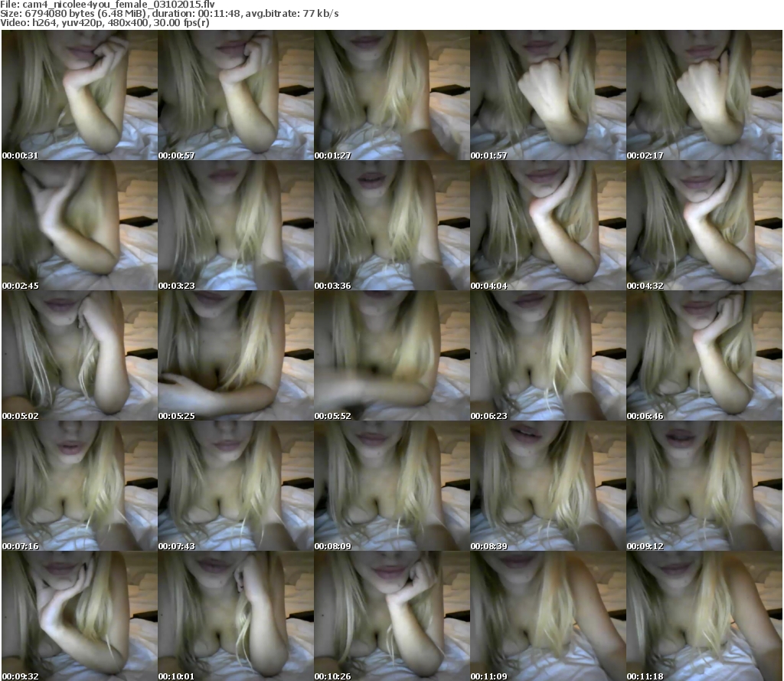Choose the frame marked 00:07:43
This screenshot has width=784, height=681.
[x=236, y=486]
